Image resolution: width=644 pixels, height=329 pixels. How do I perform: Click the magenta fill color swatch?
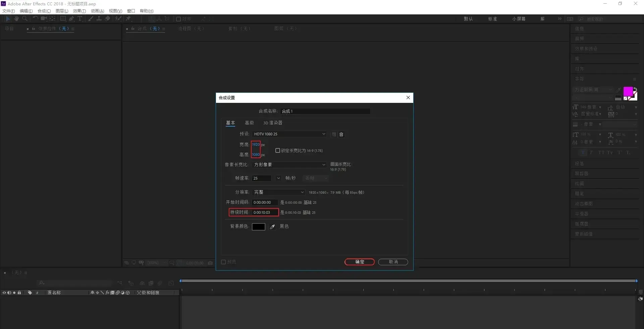[x=628, y=91]
